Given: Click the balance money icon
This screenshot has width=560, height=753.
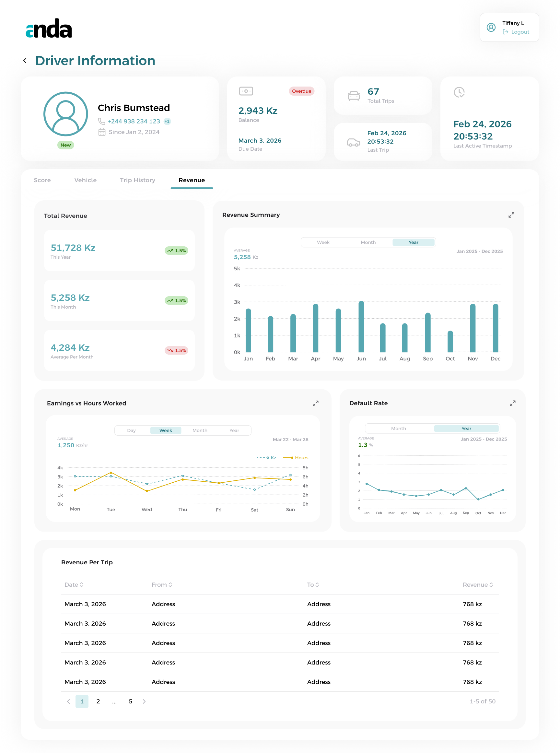Looking at the screenshot, I should (x=246, y=91).
